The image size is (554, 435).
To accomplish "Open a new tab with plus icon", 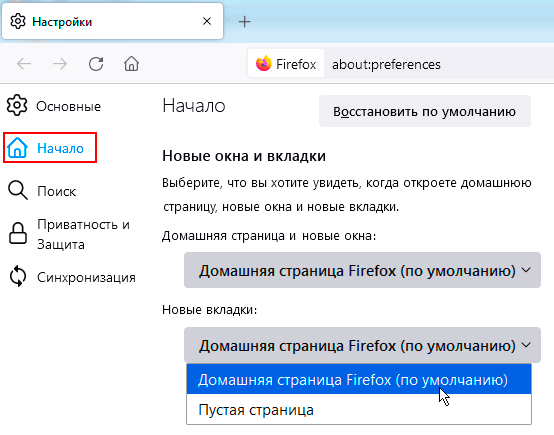I will pyautogui.click(x=244, y=22).
